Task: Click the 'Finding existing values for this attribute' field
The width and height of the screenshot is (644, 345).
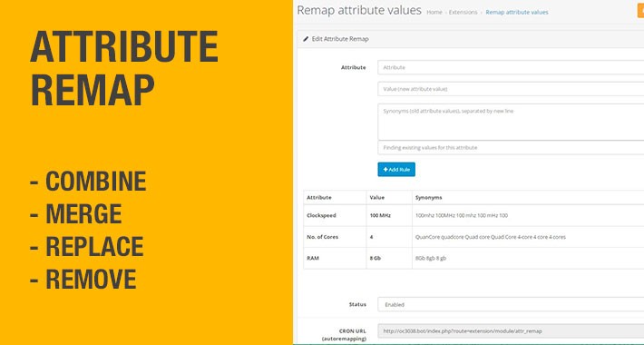Action: click(x=511, y=148)
